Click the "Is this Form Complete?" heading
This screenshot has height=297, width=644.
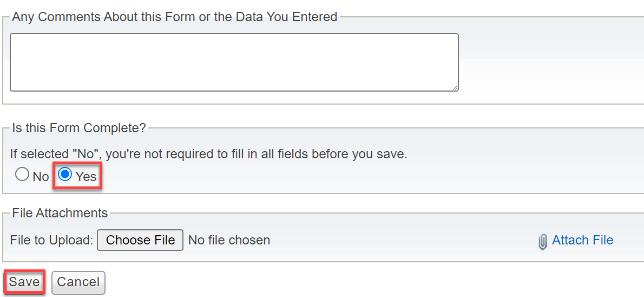(x=79, y=127)
